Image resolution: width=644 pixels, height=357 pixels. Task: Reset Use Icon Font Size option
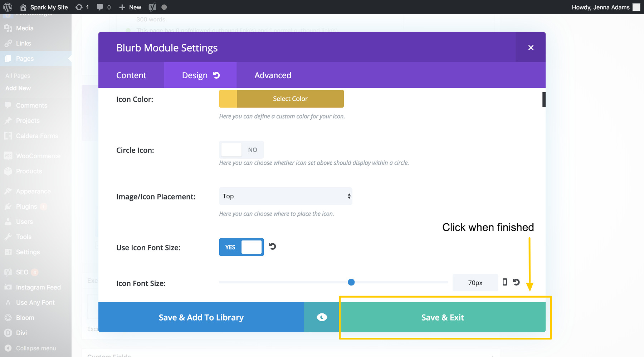pyautogui.click(x=273, y=247)
